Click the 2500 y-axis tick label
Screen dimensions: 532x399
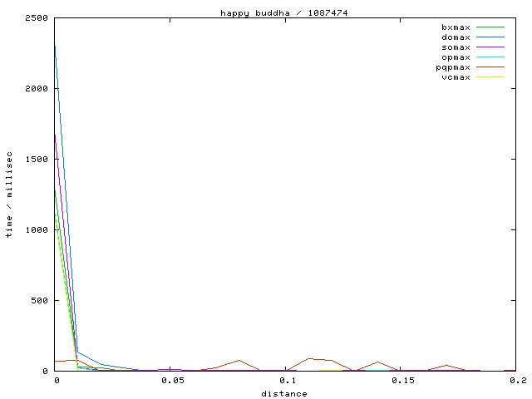(36, 18)
